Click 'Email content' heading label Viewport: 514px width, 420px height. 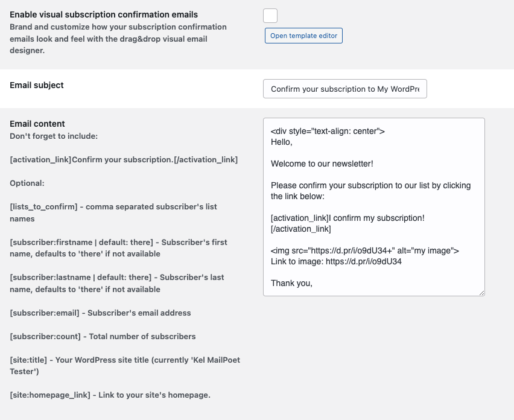pos(37,124)
